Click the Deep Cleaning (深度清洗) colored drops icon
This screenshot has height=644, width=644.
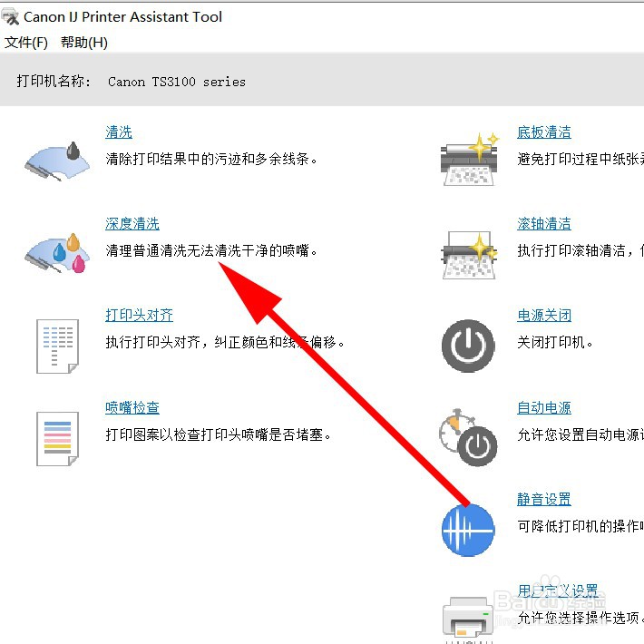pos(57,253)
